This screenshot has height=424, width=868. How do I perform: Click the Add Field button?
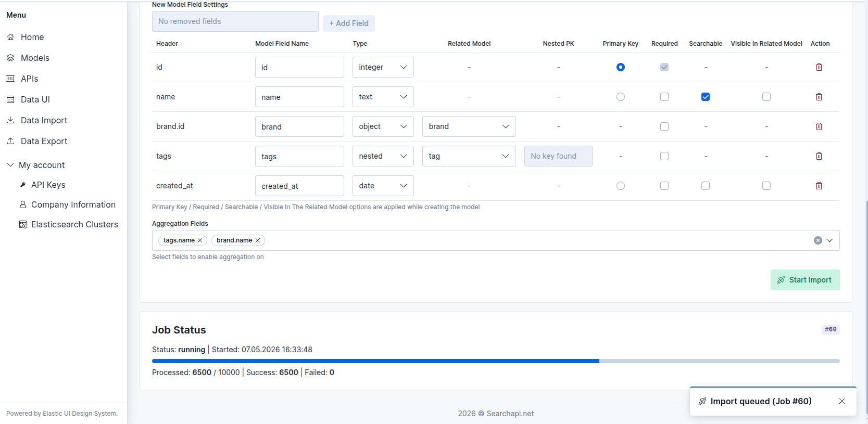[x=349, y=23]
